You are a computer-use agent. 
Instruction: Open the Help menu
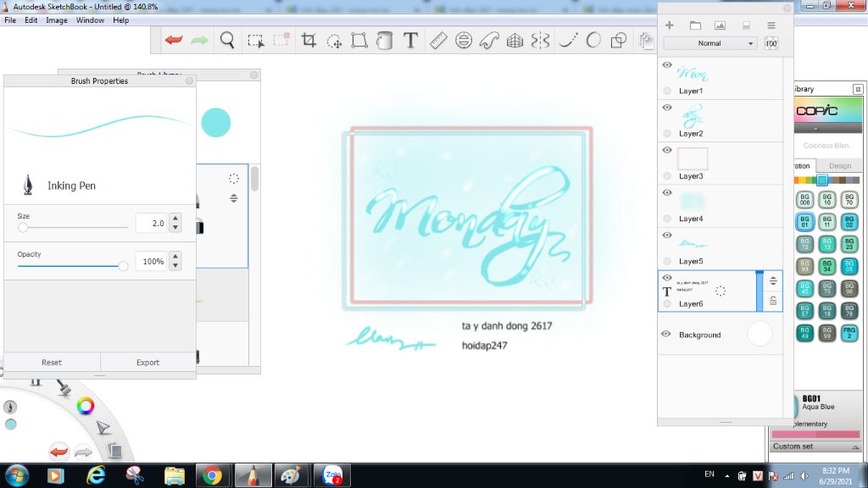tap(120, 20)
